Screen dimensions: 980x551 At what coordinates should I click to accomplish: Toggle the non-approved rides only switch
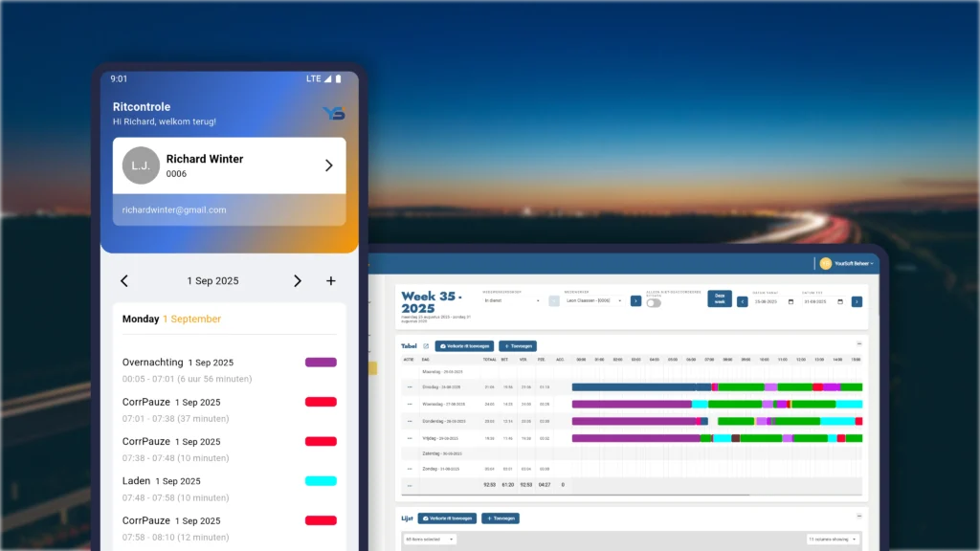(x=654, y=302)
